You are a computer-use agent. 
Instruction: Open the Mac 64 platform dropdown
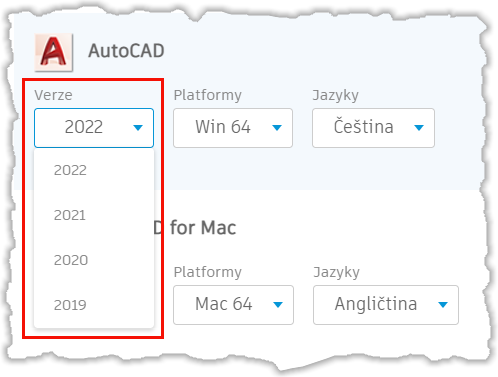coord(233,305)
